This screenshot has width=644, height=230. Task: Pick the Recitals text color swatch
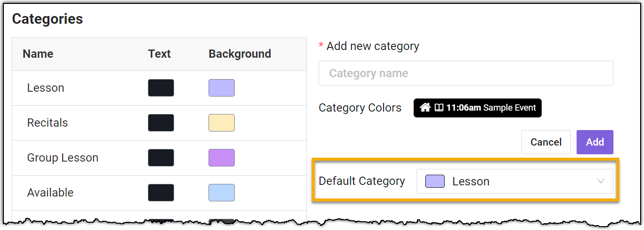click(161, 123)
